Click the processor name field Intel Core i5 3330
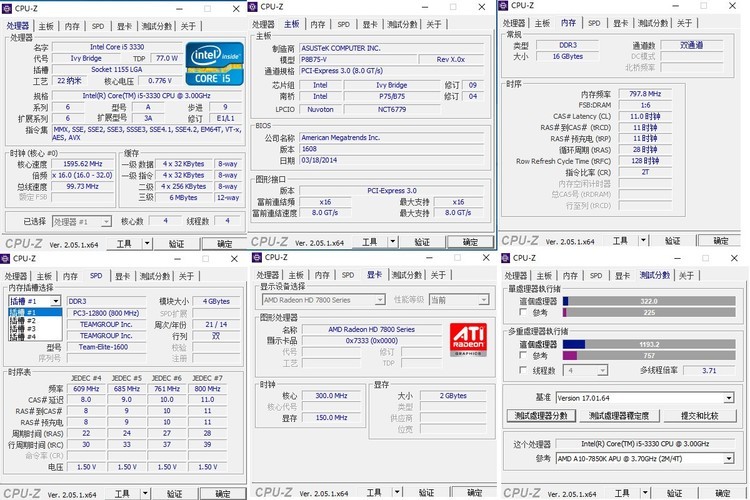 click(117, 47)
